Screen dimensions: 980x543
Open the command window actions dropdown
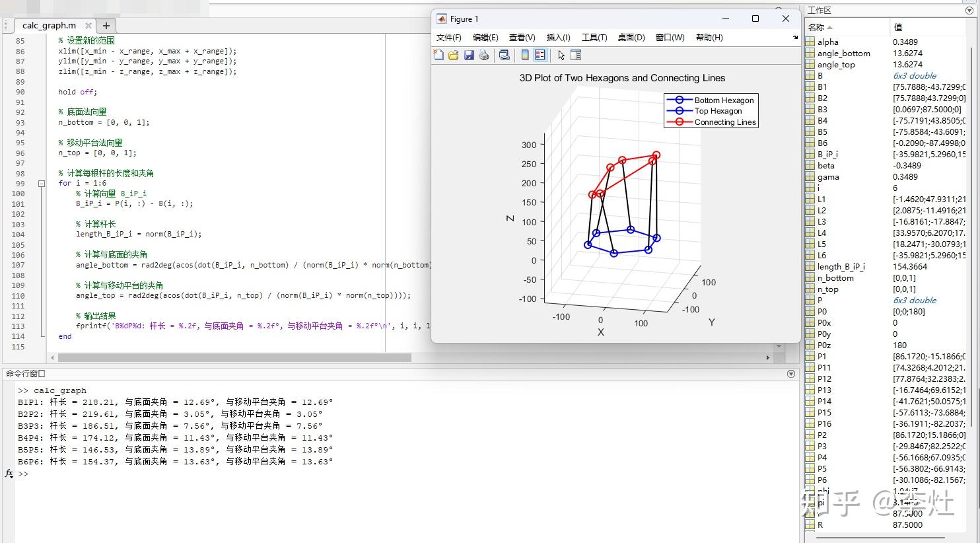pos(791,374)
